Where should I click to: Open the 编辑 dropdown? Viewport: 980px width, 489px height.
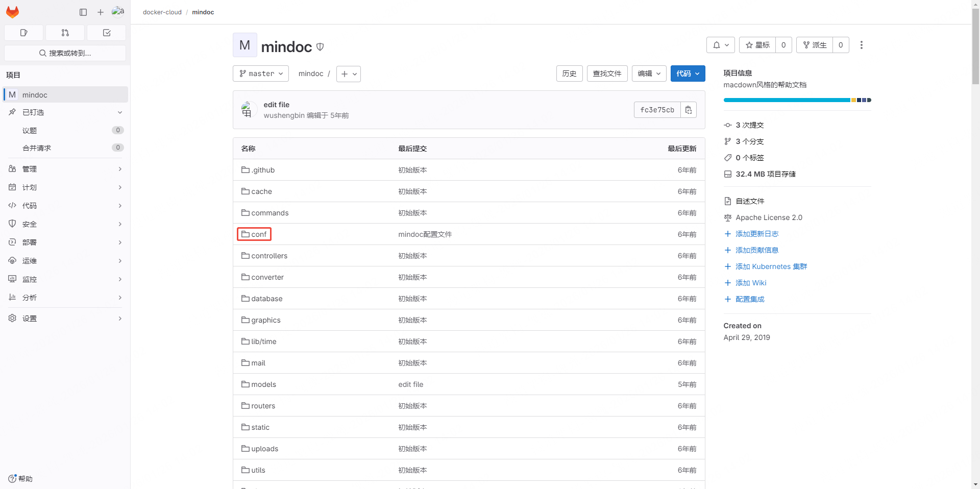point(649,74)
